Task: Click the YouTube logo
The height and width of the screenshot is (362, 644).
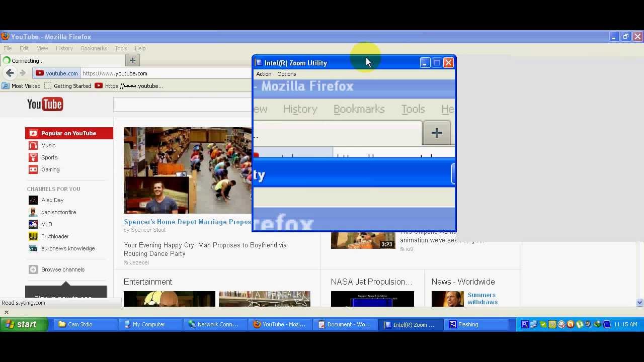Action: pos(45,104)
